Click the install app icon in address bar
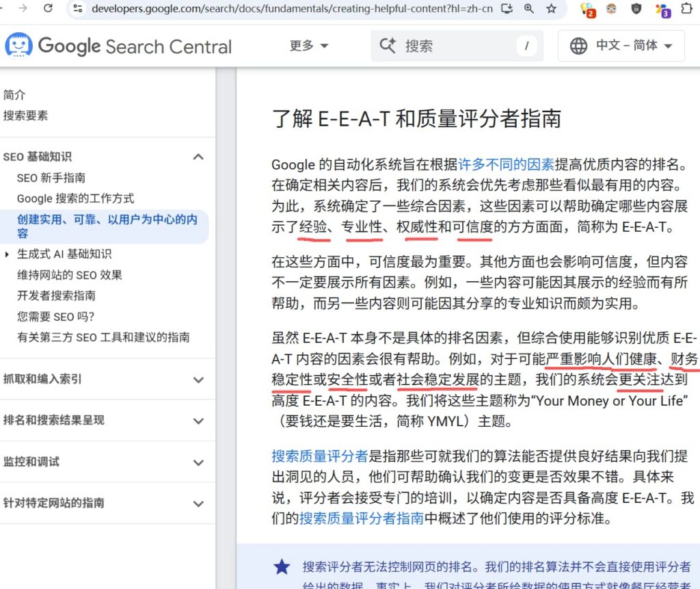700x589 pixels. [507, 8]
